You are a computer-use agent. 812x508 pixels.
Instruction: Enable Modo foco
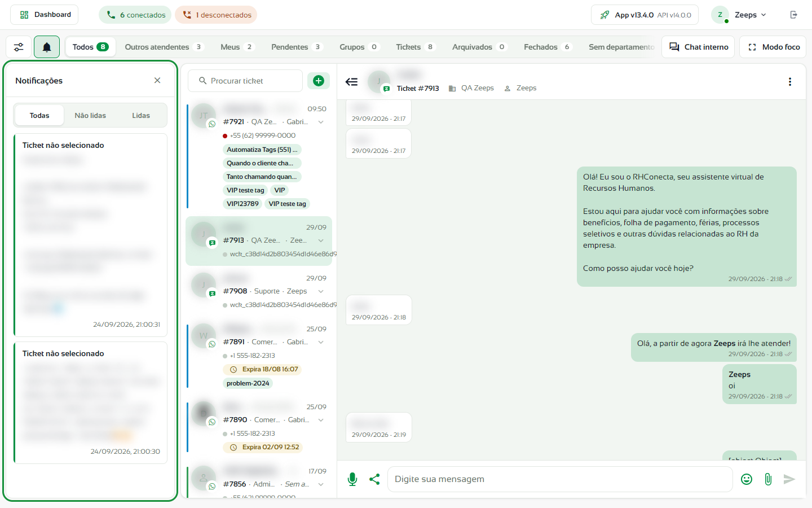pos(773,47)
